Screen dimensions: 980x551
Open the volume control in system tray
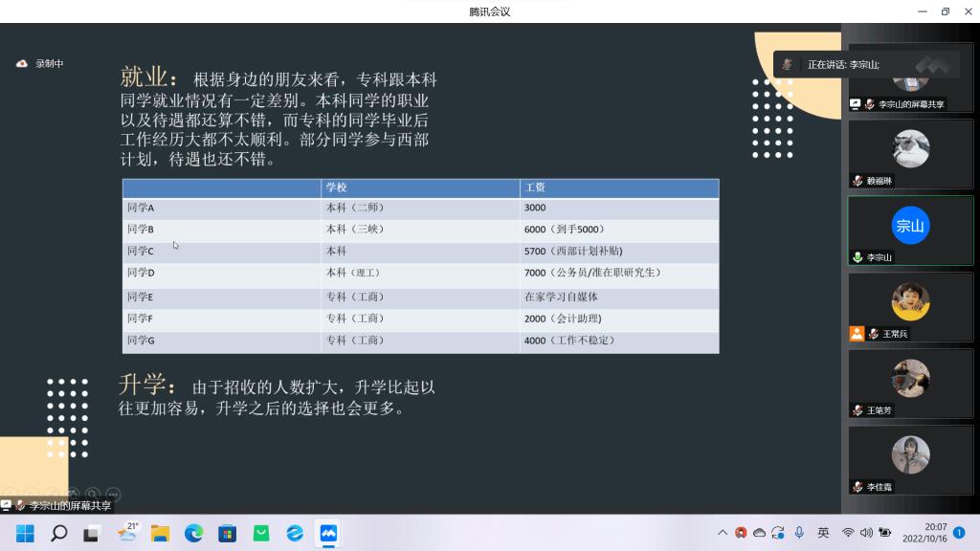tap(866, 533)
